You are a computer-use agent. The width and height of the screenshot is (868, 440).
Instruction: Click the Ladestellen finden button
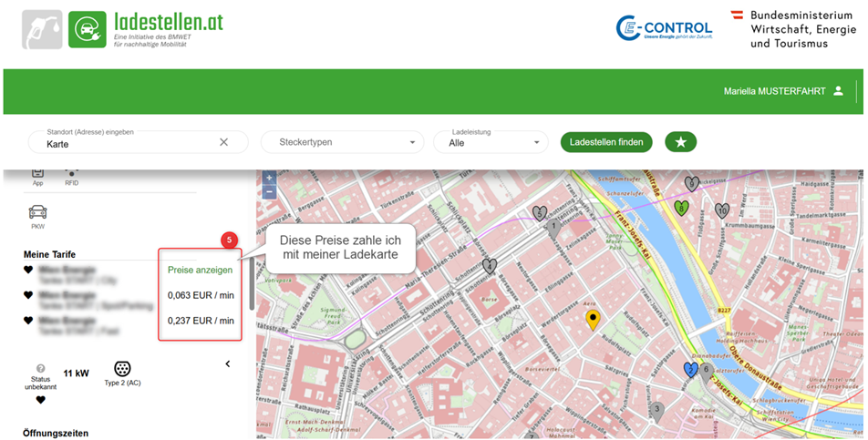606,141
